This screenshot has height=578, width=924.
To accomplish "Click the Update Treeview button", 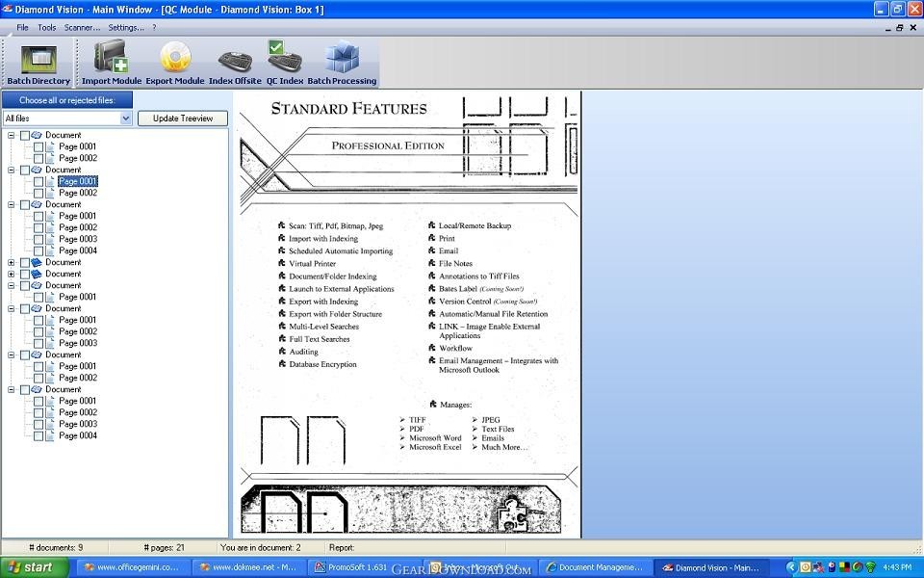I will click(183, 118).
